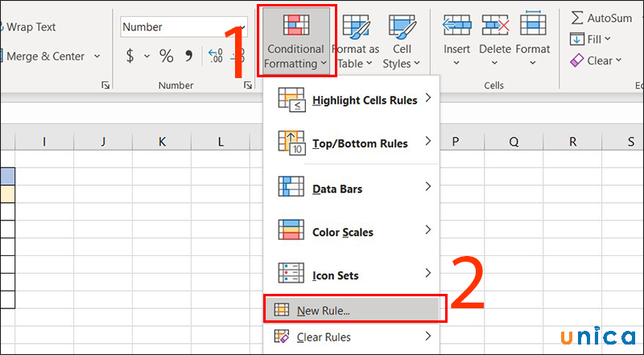Click the AutoSum button
This screenshot has height=355, width=644.
(602, 17)
